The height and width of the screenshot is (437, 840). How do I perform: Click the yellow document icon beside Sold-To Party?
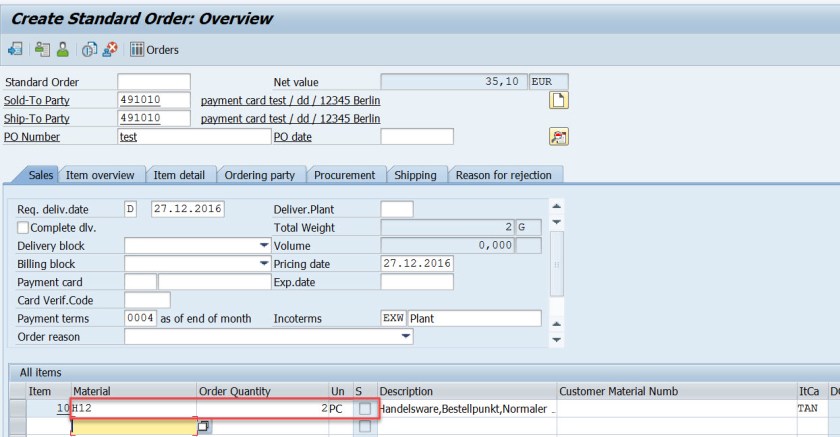click(x=559, y=100)
